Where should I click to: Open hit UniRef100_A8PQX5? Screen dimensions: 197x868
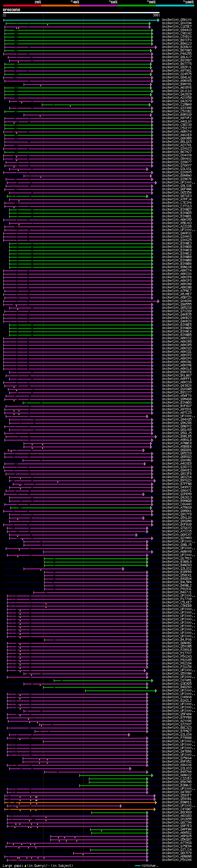177,836
